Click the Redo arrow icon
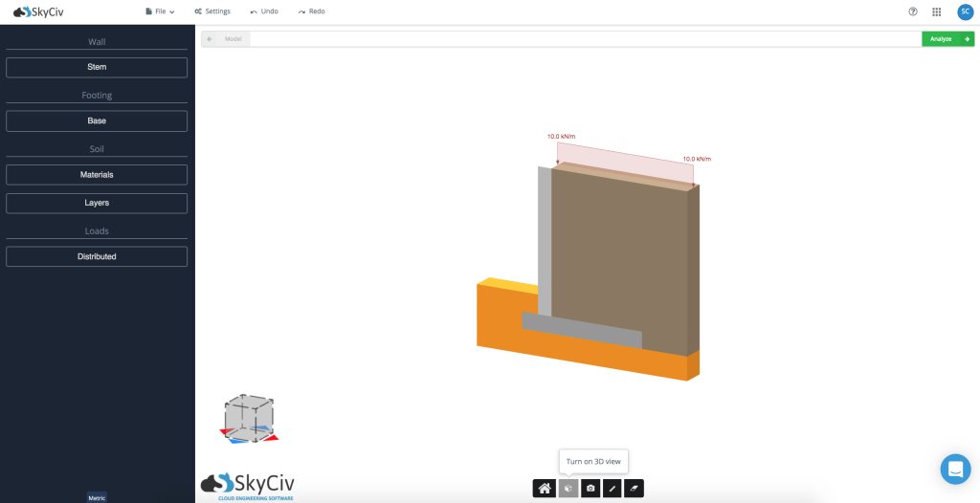Viewport: 980px width, 503px height. click(x=301, y=11)
